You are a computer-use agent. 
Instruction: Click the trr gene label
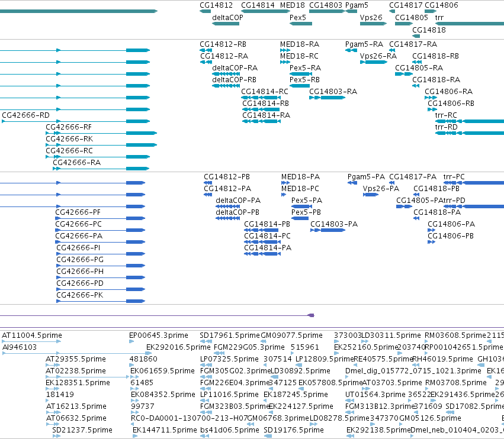coord(439,18)
